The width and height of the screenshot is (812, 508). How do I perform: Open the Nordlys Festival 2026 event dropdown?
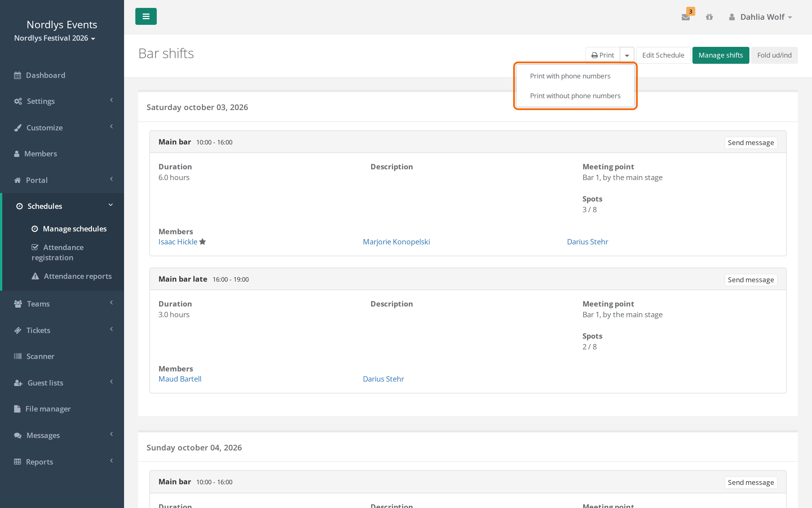55,38
